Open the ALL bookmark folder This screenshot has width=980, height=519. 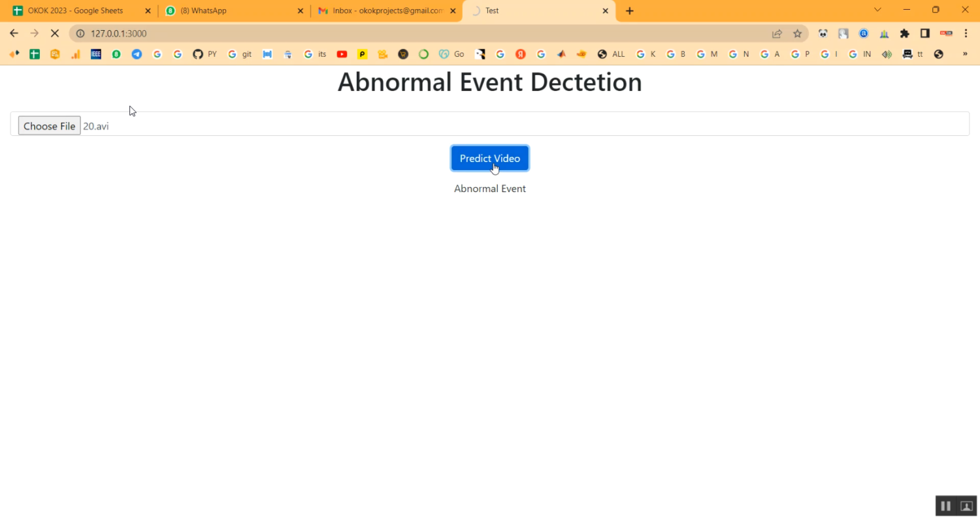tap(612, 54)
